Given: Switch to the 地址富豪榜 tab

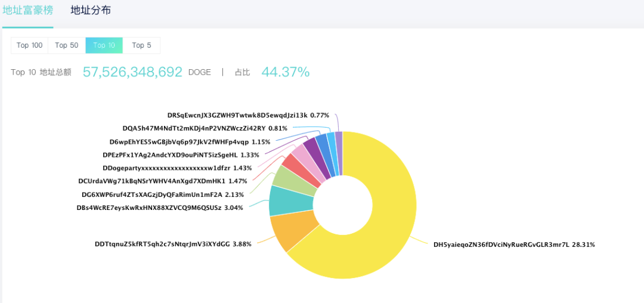Looking at the screenshot, I should click(x=27, y=11).
